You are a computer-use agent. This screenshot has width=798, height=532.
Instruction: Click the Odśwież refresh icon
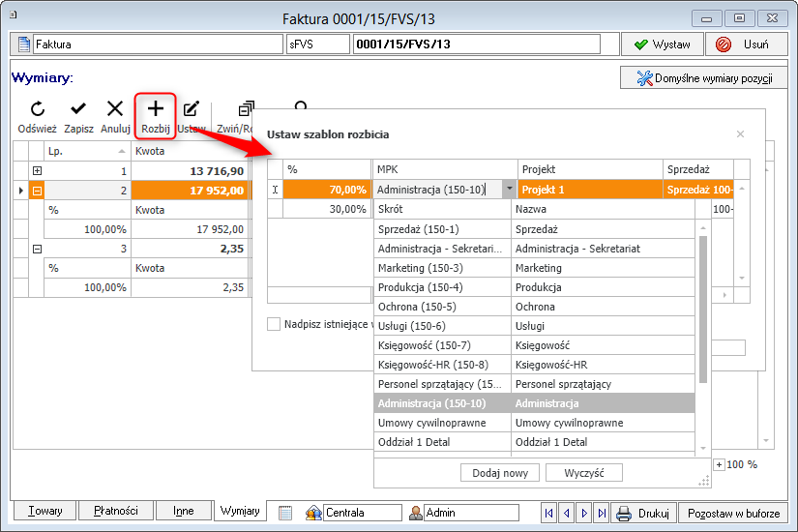(x=38, y=109)
